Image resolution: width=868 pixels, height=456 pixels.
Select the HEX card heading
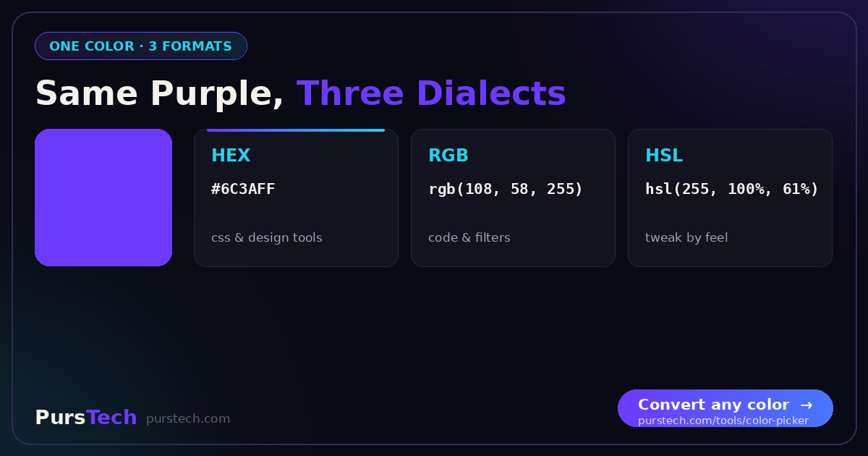click(231, 156)
